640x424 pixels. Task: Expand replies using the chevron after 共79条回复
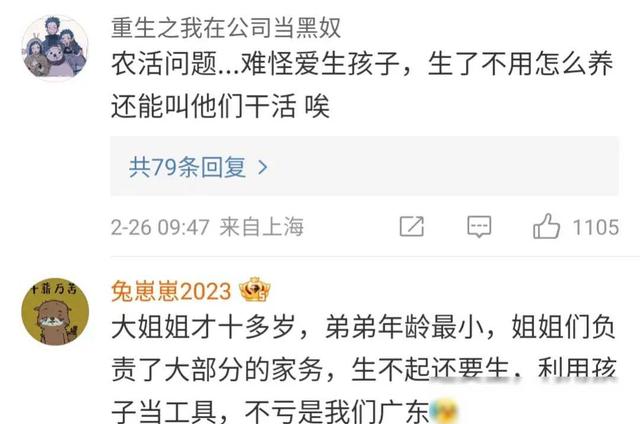click(x=263, y=167)
